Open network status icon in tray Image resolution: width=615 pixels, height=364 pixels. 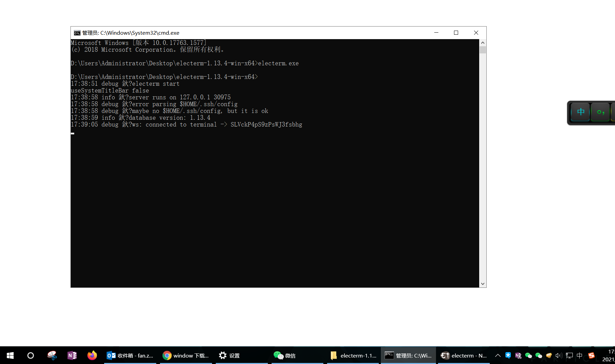[x=569, y=355]
